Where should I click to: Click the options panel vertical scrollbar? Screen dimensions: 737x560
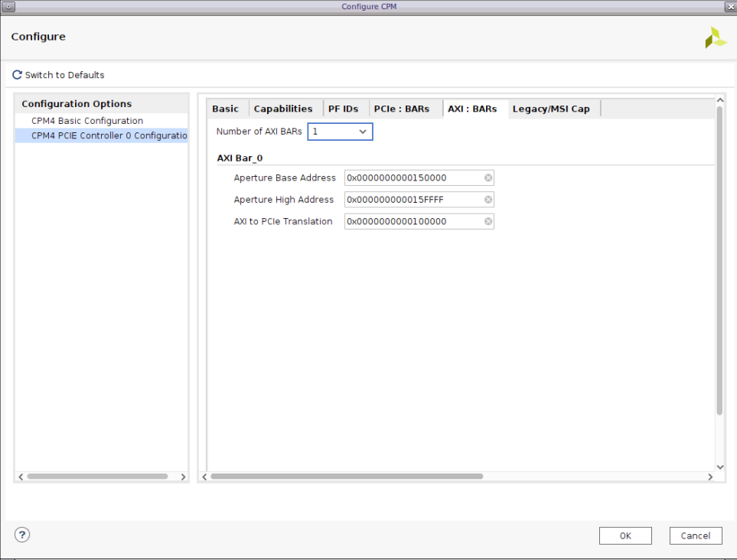[x=719, y=261]
